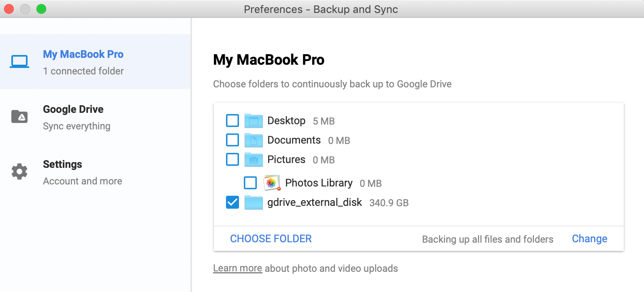644x292 pixels.
Task: Click the green maximize window button
Action: click(41, 9)
